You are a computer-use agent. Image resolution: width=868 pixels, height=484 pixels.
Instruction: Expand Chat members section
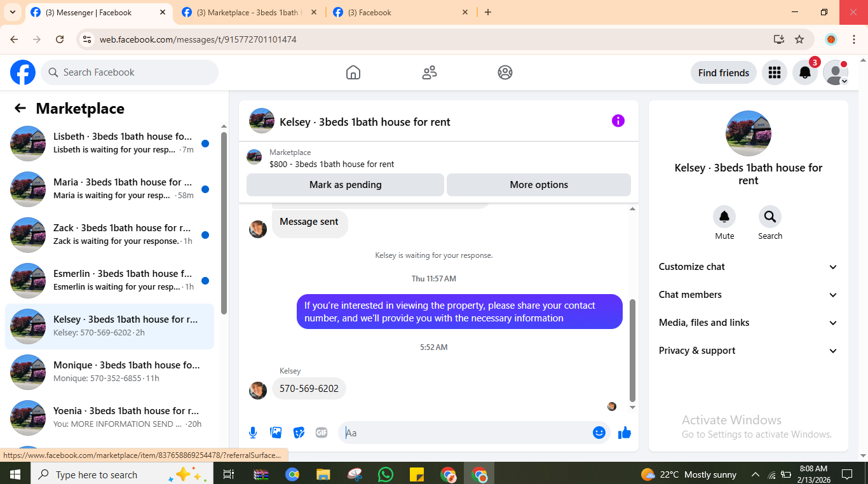749,295
